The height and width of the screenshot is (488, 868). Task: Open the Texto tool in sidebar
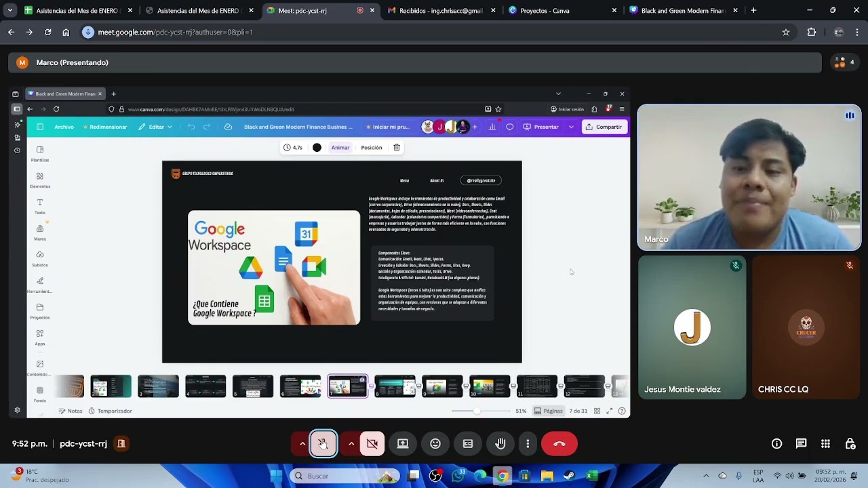[x=40, y=207]
